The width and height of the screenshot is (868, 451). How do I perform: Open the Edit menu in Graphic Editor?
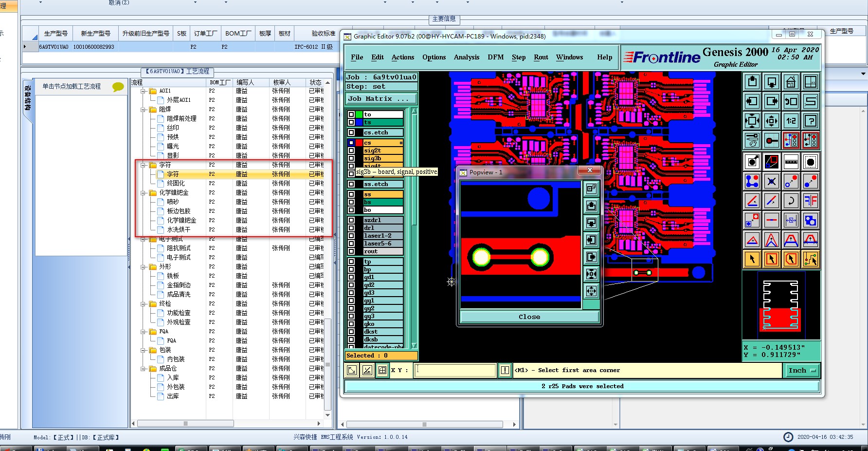pos(378,57)
